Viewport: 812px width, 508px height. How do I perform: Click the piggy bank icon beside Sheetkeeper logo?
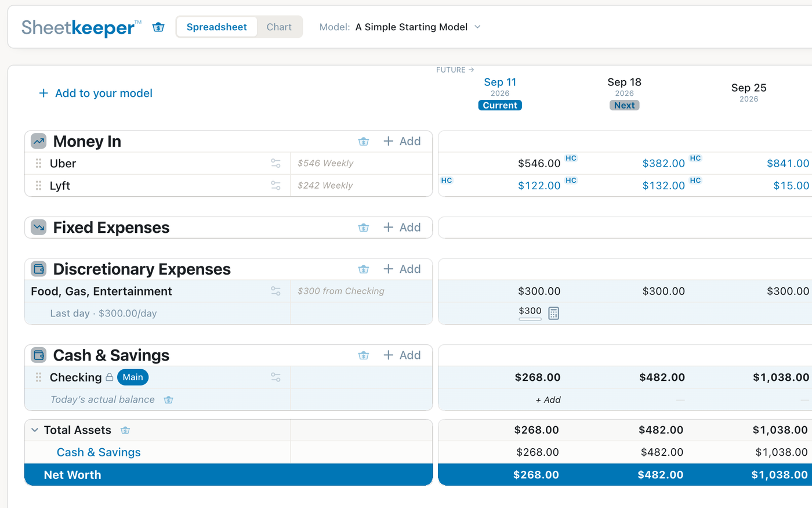[158, 27]
